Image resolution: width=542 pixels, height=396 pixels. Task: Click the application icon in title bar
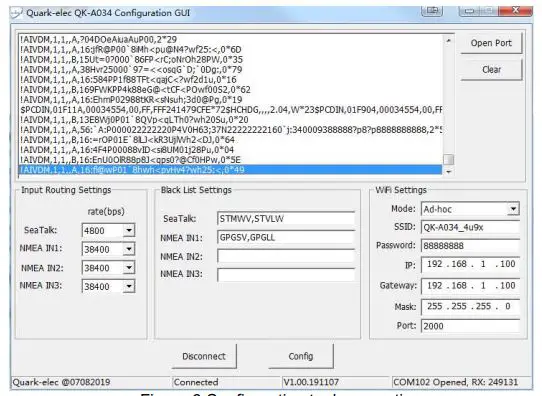coord(16,13)
